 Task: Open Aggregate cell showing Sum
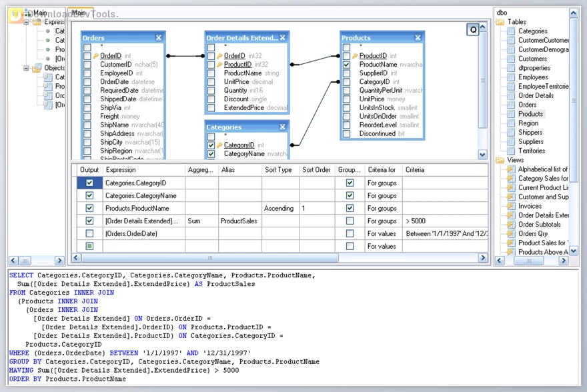[x=201, y=221]
